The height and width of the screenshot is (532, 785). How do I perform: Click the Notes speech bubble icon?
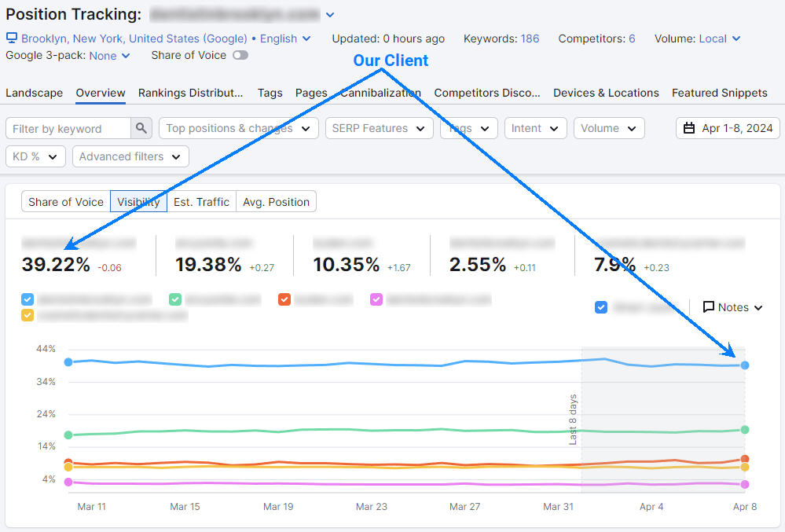coord(708,307)
